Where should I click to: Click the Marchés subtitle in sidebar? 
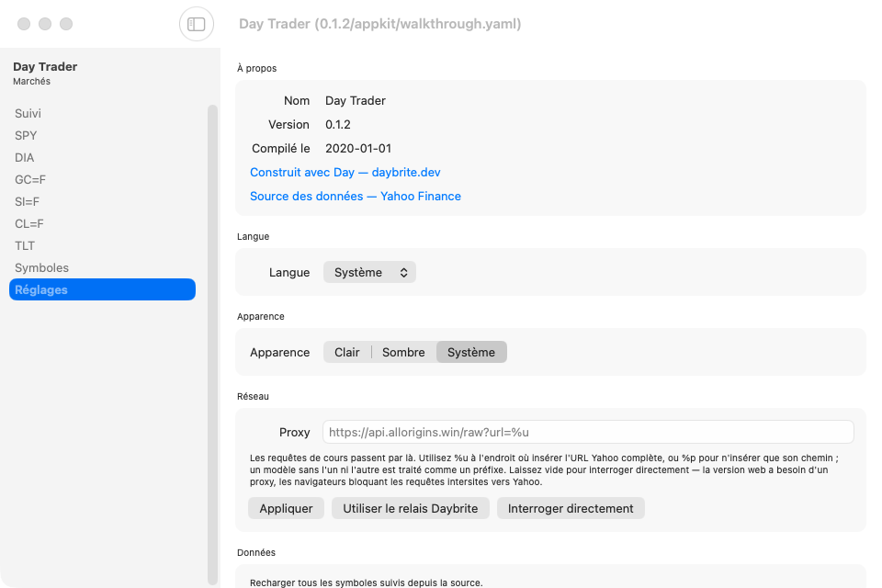(x=31, y=82)
